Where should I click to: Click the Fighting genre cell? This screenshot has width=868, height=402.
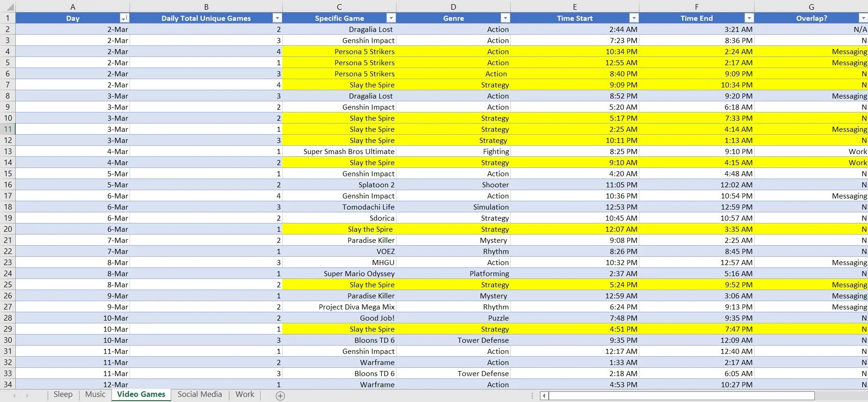pos(453,151)
